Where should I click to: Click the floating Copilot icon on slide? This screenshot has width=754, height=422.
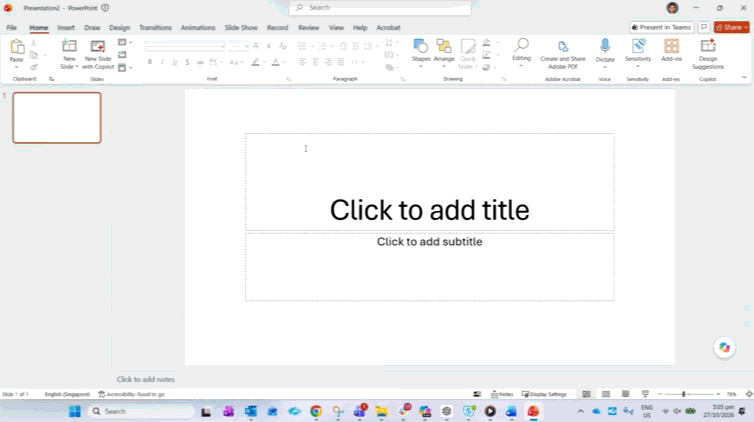[x=724, y=348]
